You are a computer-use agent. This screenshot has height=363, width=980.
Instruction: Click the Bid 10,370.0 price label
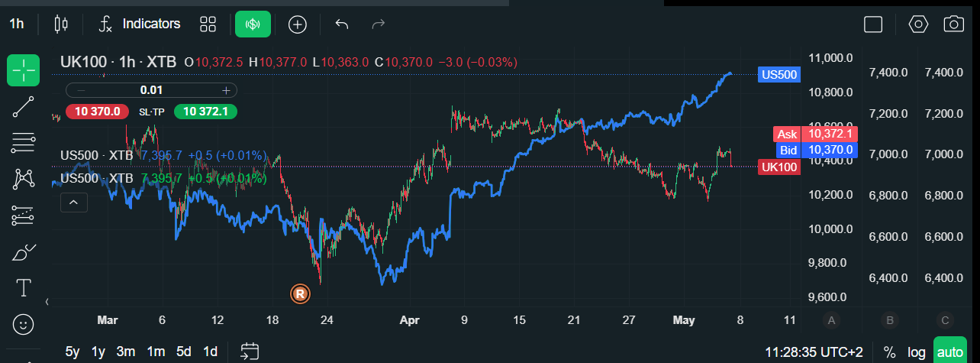coord(816,150)
